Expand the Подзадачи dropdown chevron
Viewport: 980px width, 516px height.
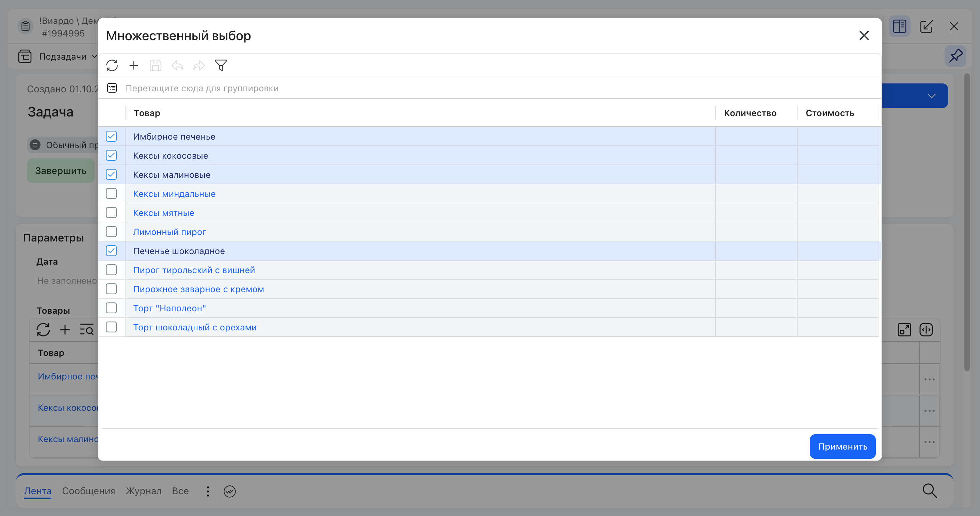pyautogui.click(x=94, y=57)
